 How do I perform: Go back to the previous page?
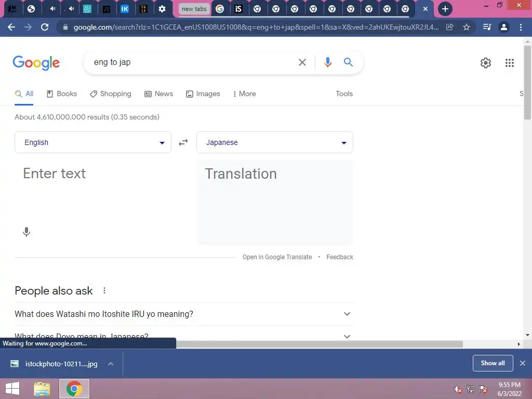(11, 27)
